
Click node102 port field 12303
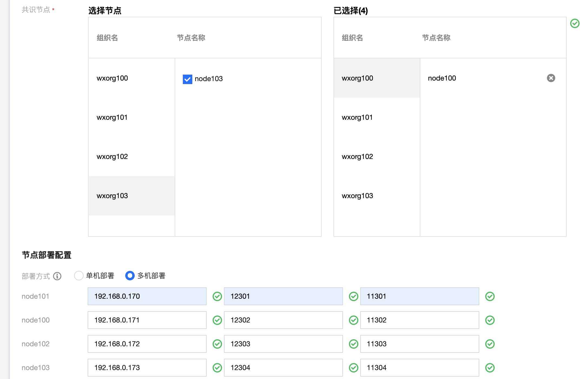point(283,344)
